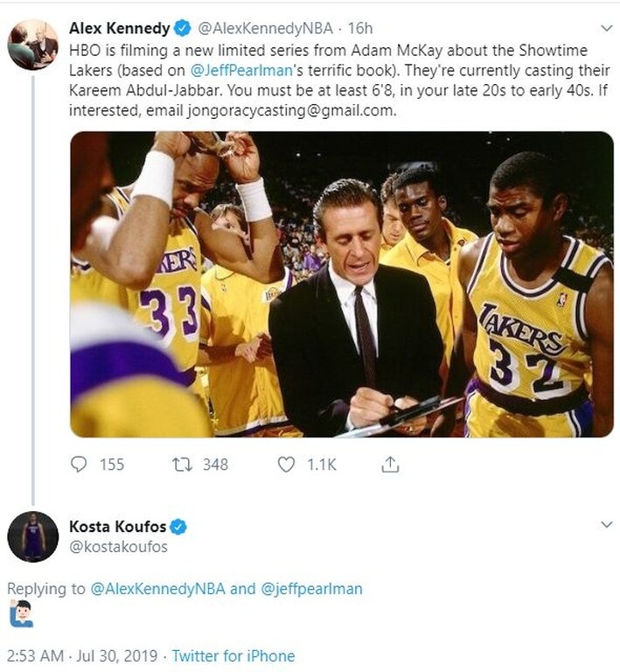Share the tweet via the upload icon
The width and height of the screenshot is (620, 672).
(x=390, y=465)
